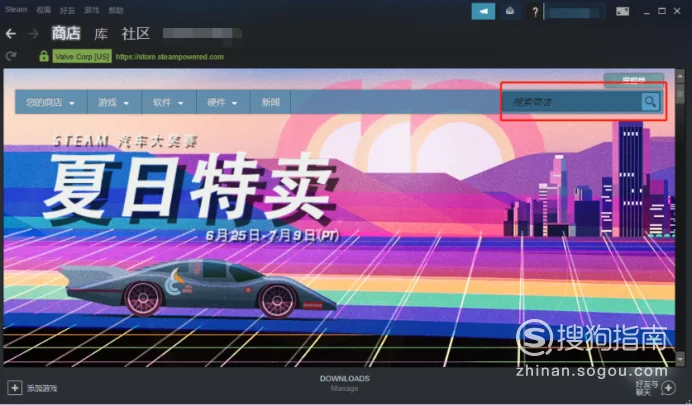Click the 搜索商店 search field
The width and height of the screenshot is (692, 405).
(572, 102)
